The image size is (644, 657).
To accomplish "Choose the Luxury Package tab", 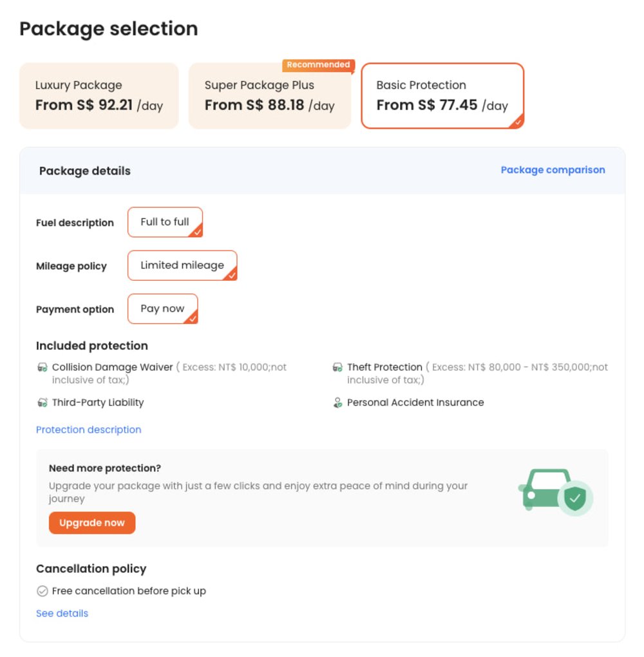I will tap(99, 96).
